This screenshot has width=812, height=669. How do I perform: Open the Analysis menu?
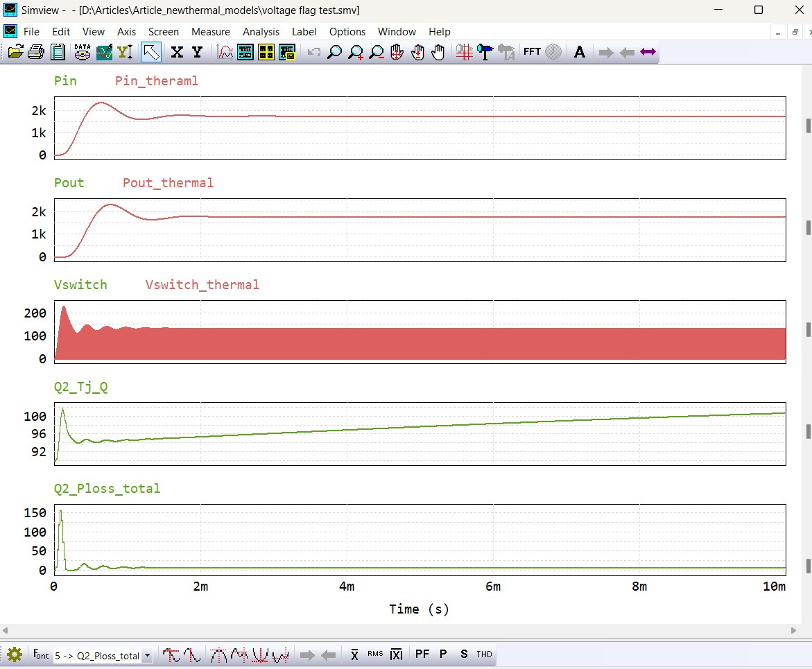[261, 32]
